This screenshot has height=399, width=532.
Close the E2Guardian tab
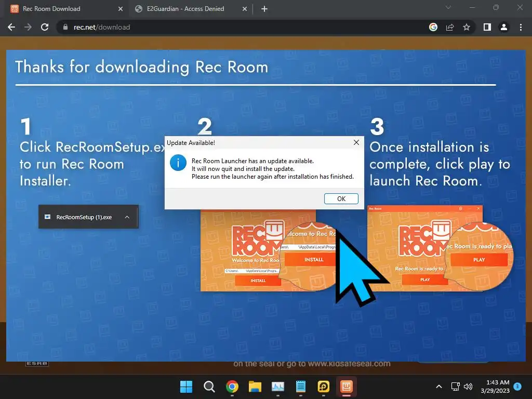tap(245, 9)
